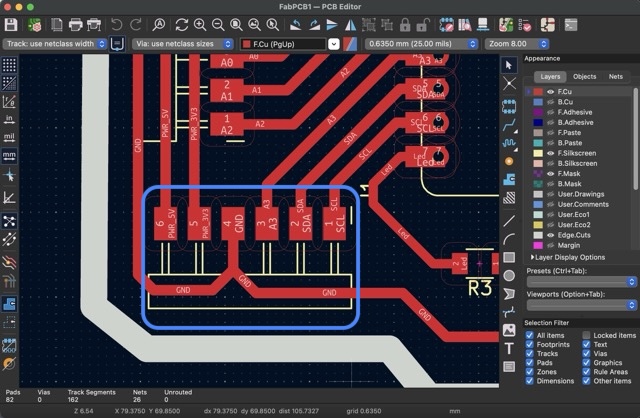Run the Design Rules Checker

point(525,25)
